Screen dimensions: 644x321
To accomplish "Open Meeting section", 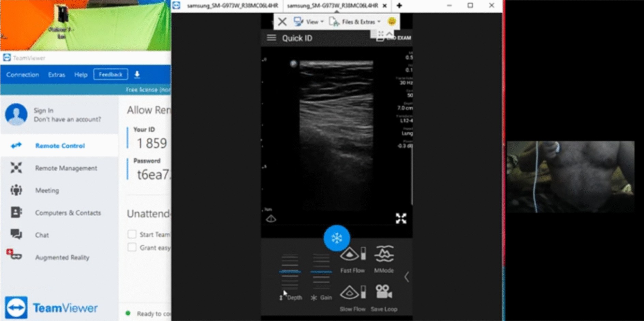I will (59, 190).
